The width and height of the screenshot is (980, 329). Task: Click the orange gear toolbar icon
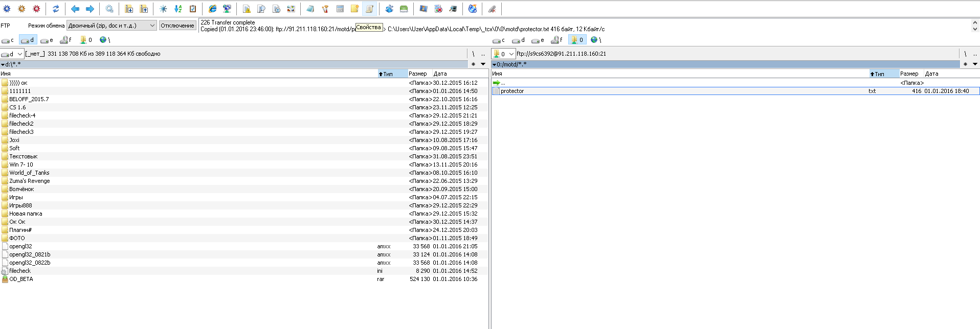(x=22, y=9)
